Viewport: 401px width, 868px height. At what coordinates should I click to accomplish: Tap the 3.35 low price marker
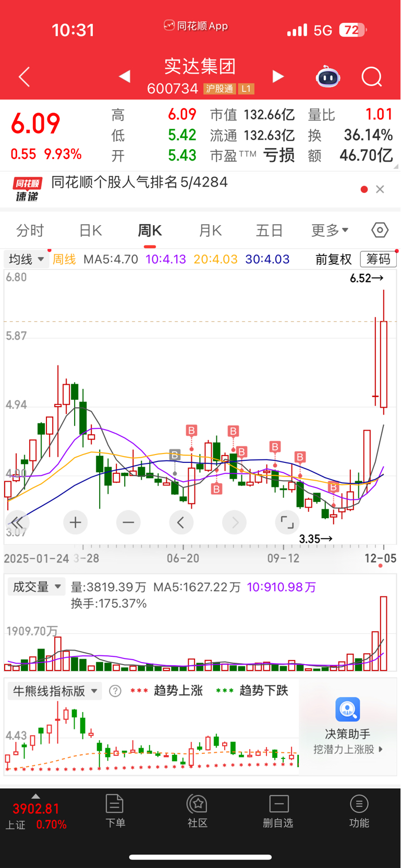click(315, 539)
